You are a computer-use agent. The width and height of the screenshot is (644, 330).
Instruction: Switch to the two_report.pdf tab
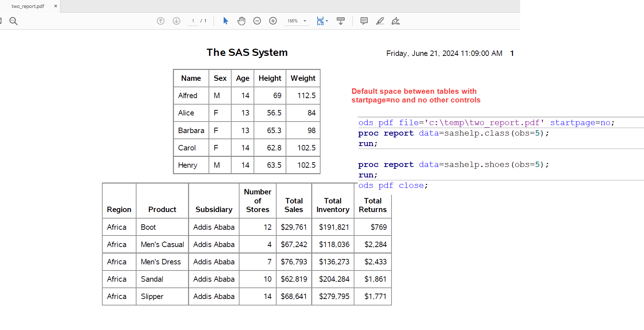[28, 6]
